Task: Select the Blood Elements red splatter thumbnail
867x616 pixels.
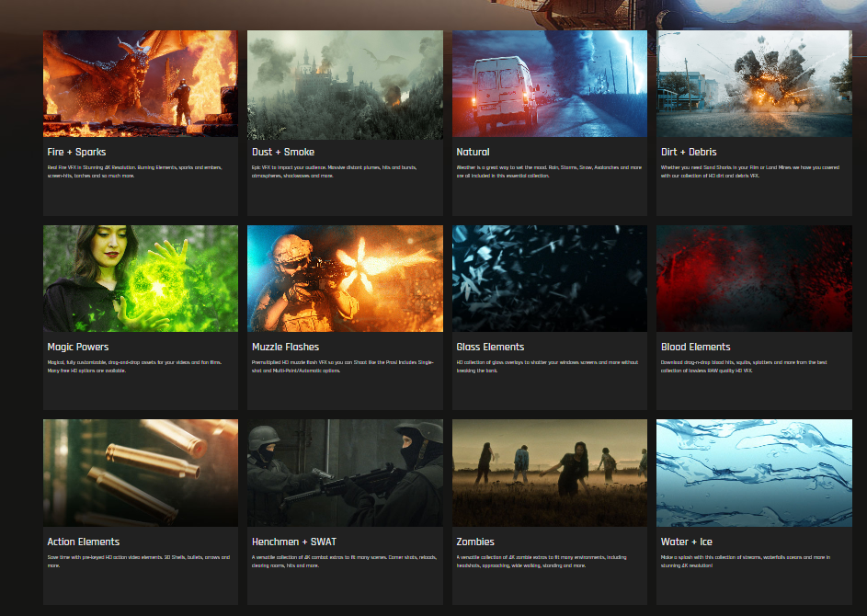Action: pos(754,279)
